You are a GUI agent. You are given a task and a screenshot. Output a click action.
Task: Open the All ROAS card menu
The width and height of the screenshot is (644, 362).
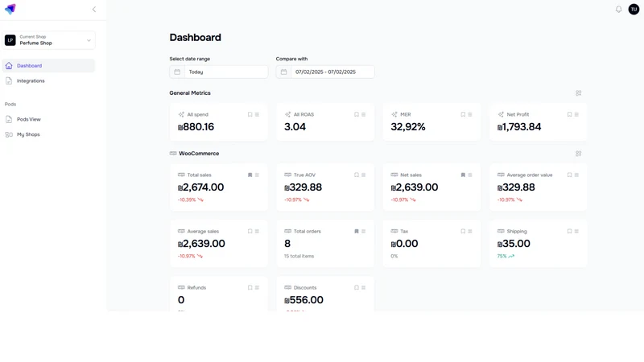(364, 114)
